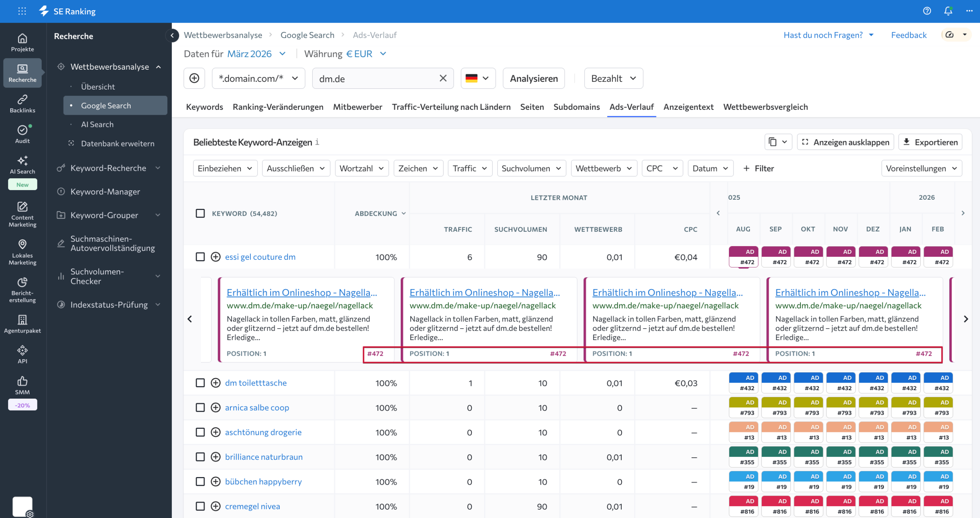Click the notification bell icon
Viewport: 980px width, 518px height.
[x=948, y=11]
